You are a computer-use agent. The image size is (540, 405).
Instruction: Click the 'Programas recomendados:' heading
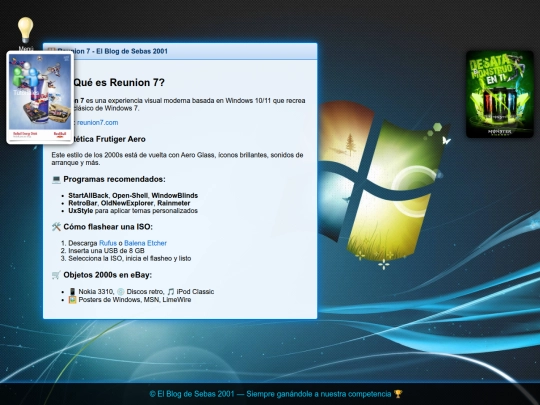pos(114,179)
